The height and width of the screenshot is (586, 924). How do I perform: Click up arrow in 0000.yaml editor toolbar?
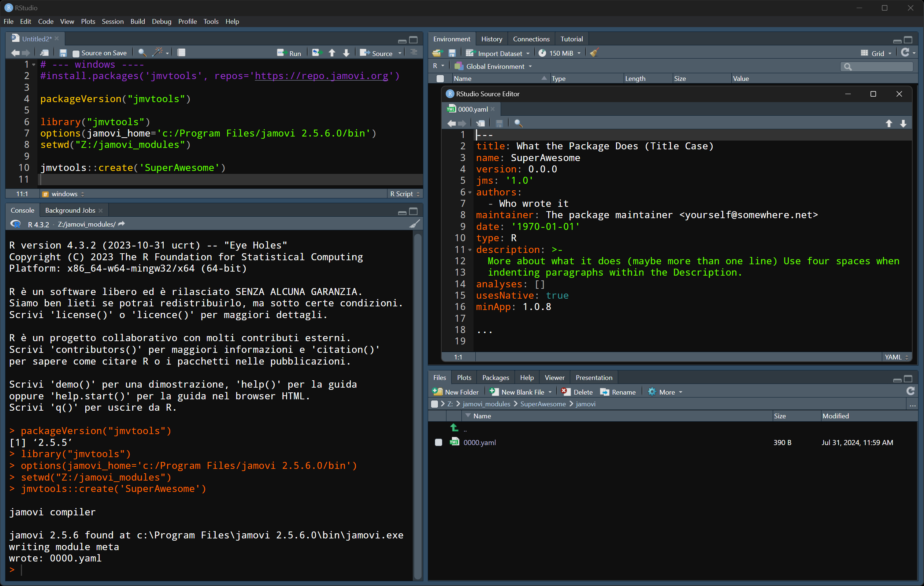click(x=889, y=123)
